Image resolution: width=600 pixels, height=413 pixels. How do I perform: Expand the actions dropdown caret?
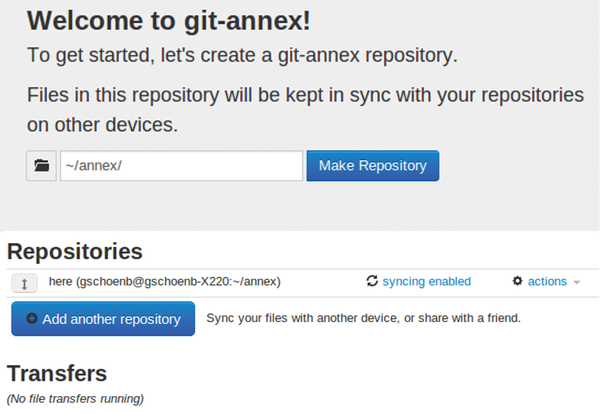(577, 282)
